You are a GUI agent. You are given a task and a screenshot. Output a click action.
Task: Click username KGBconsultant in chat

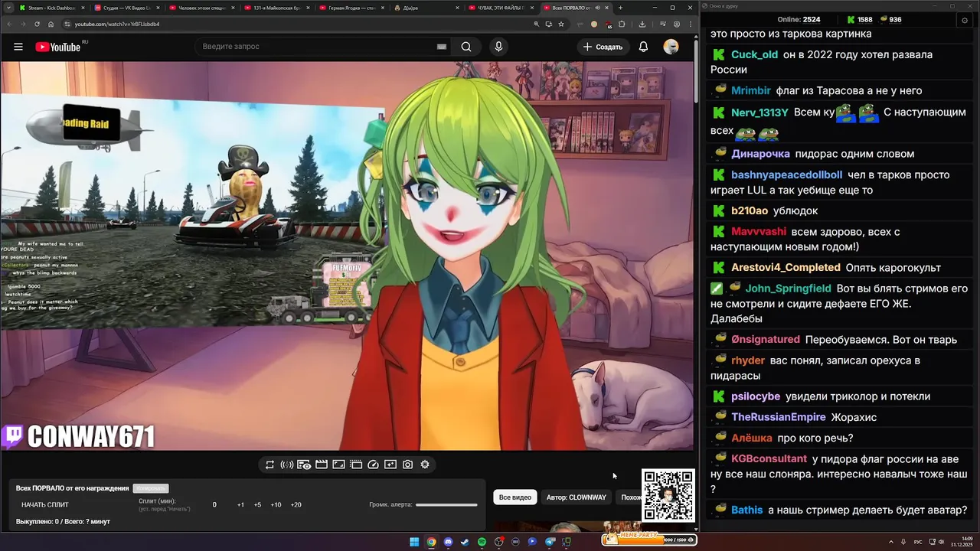click(x=769, y=458)
